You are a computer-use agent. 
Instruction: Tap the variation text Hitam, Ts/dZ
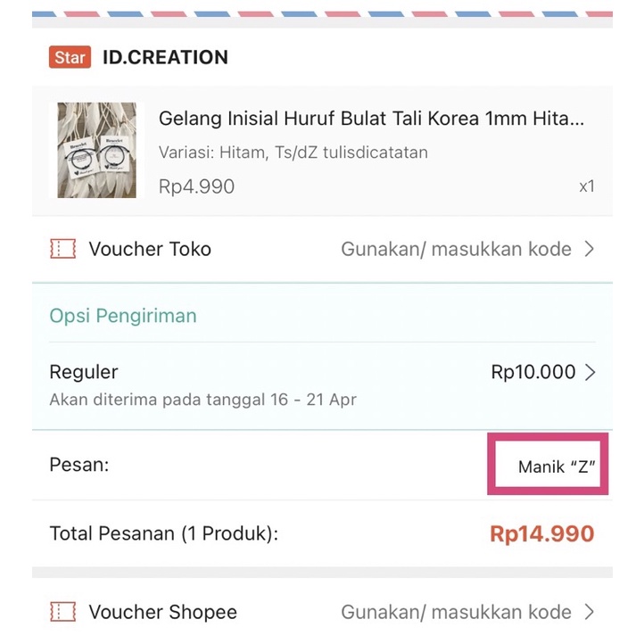click(x=293, y=153)
